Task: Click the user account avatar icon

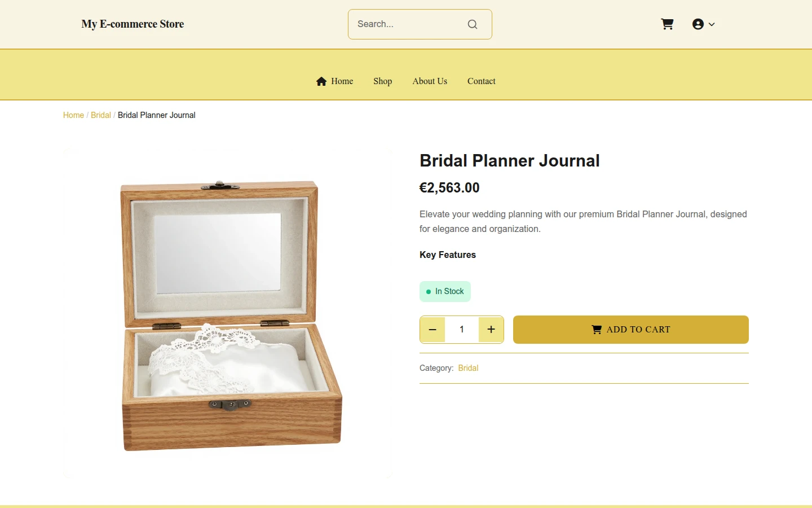Action: click(x=698, y=24)
